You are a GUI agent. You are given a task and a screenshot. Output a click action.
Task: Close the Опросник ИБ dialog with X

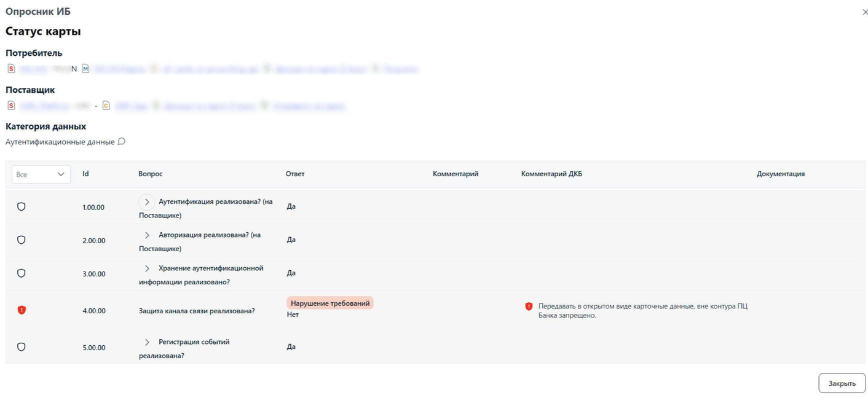coord(865,12)
